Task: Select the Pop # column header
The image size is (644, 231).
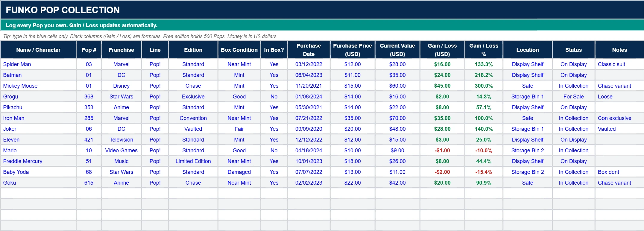Action: (x=89, y=50)
